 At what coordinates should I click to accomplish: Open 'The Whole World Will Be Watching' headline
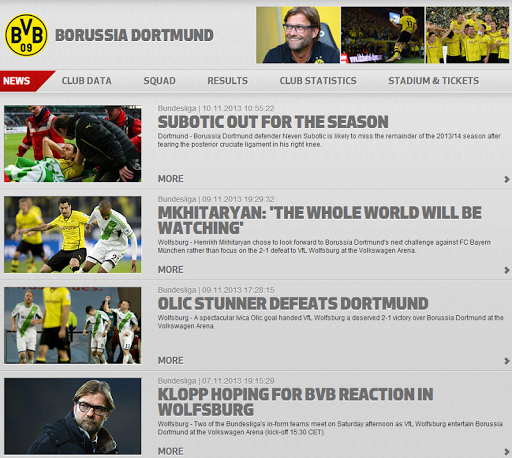(320, 220)
